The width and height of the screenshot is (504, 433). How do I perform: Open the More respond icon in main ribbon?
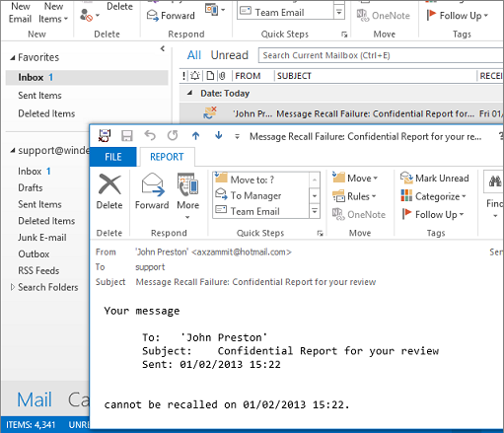pyautogui.click(x=215, y=10)
